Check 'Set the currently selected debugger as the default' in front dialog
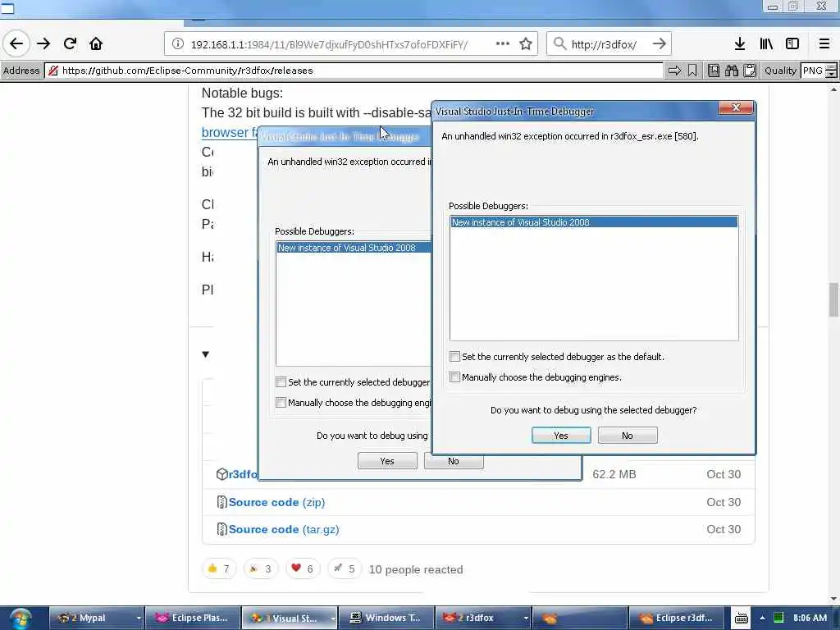840x630 pixels. pos(454,357)
